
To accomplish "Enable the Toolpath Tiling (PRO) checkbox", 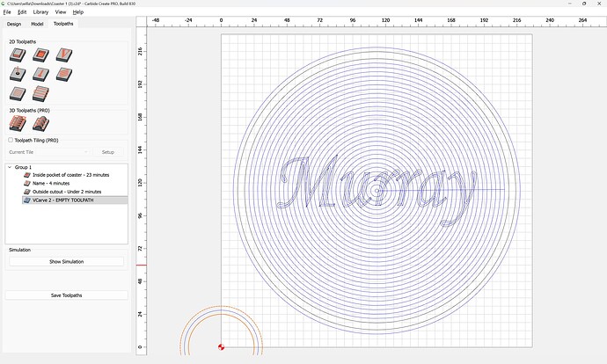I will [11, 140].
